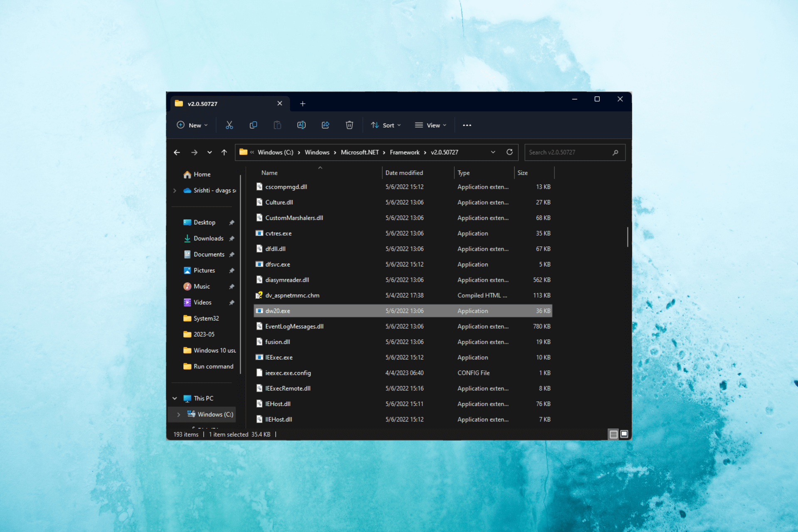Click Windows breadcrumb segment
The height and width of the screenshot is (532, 798).
(x=317, y=153)
